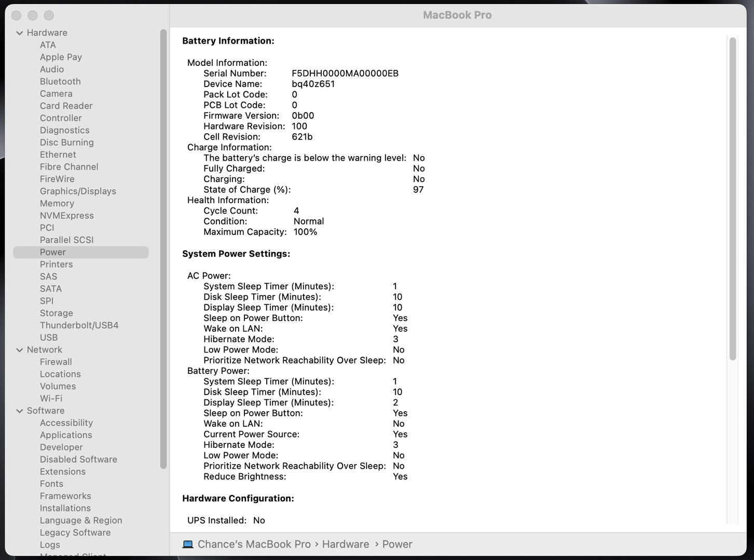The image size is (754, 560).
Task: Open Disabled Software entry
Action: click(x=78, y=459)
